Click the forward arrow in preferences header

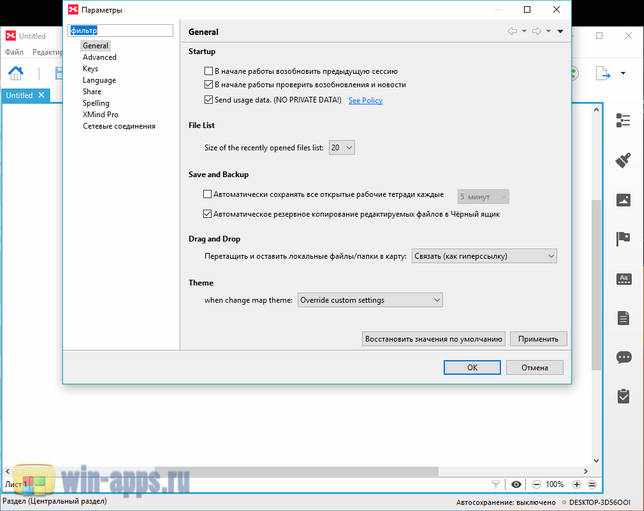pyautogui.click(x=536, y=31)
